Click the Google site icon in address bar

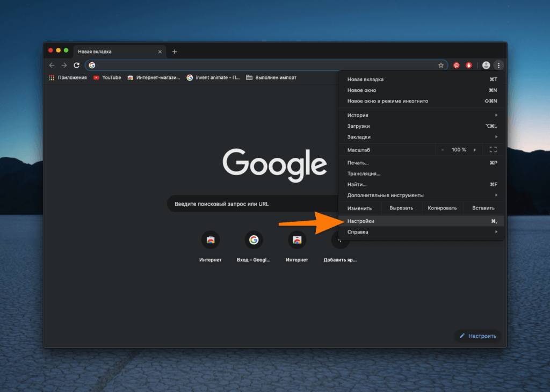coord(92,65)
